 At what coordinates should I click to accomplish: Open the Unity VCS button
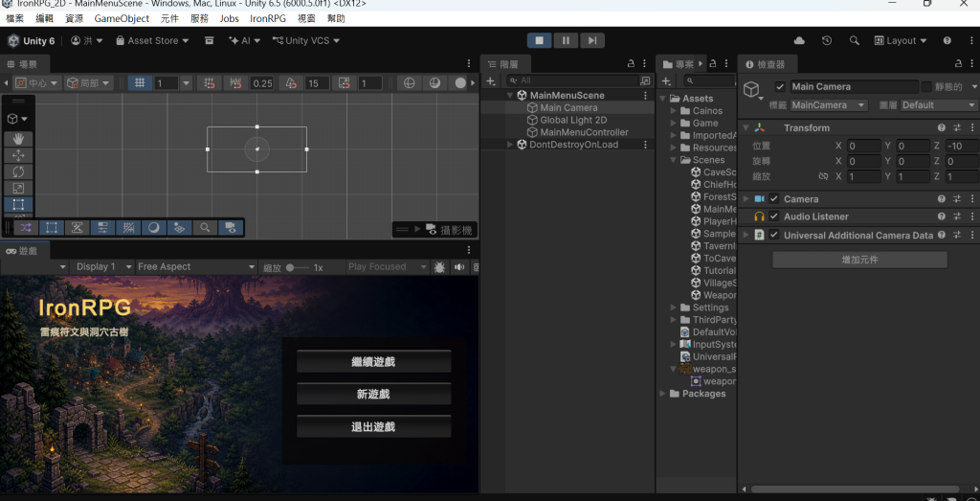(x=306, y=40)
